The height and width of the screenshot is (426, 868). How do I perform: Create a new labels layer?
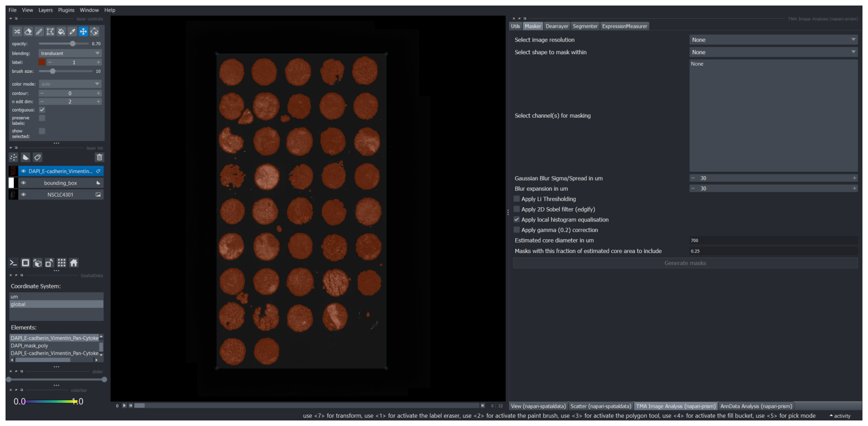tap(37, 157)
